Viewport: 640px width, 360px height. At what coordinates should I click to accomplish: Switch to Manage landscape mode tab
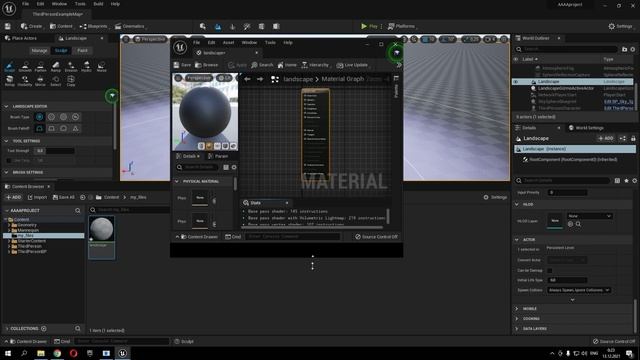pos(39,51)
